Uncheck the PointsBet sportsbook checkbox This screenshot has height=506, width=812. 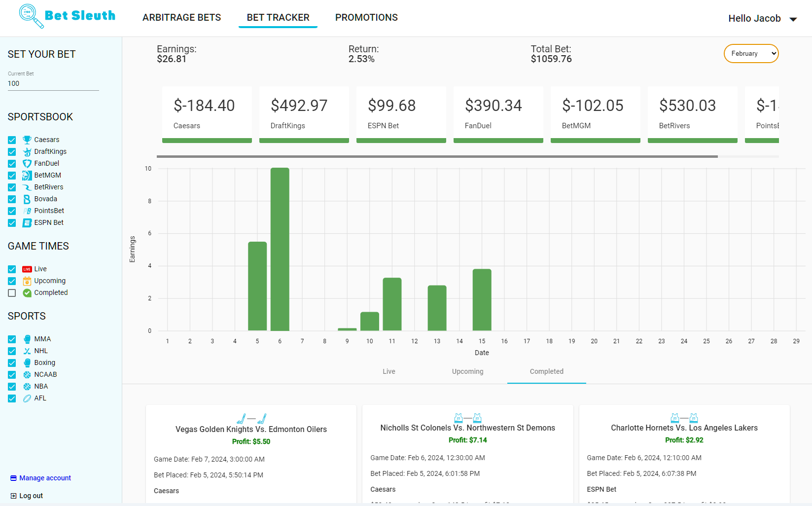(12, 211)
